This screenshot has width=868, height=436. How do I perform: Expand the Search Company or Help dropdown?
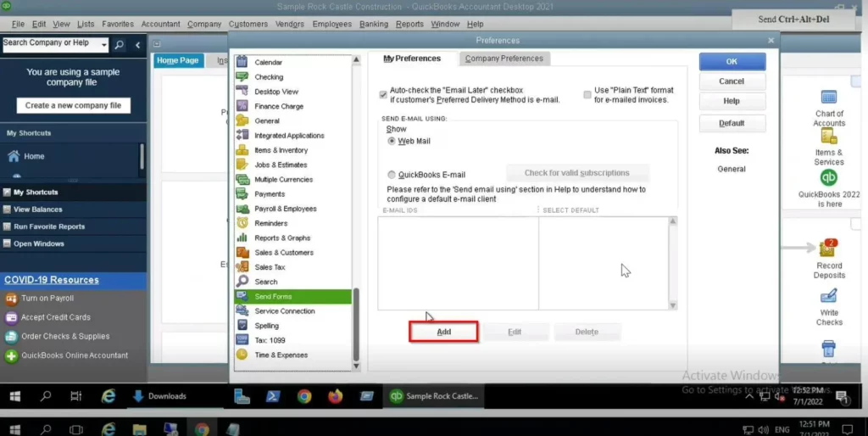pos(103,45)
